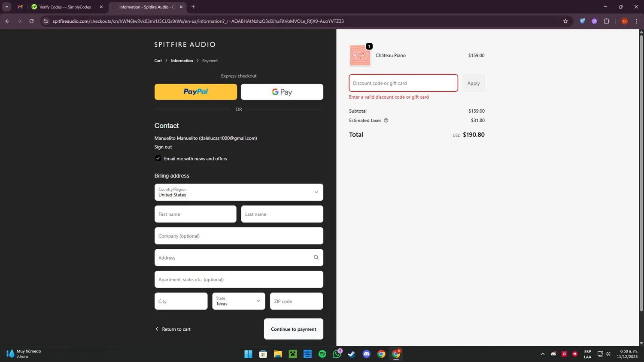Open the Country/Region dropdown
This screenshot has width=644, height=362.
239,192
